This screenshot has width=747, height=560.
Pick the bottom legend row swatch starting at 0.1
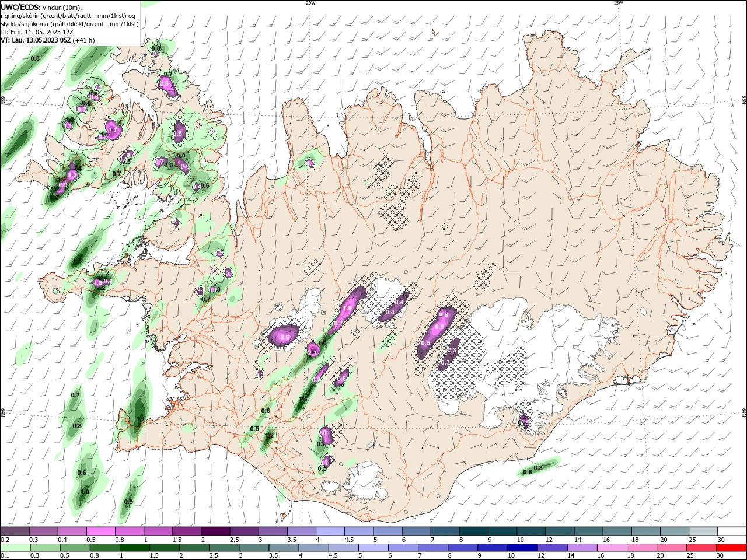[15, 548]
